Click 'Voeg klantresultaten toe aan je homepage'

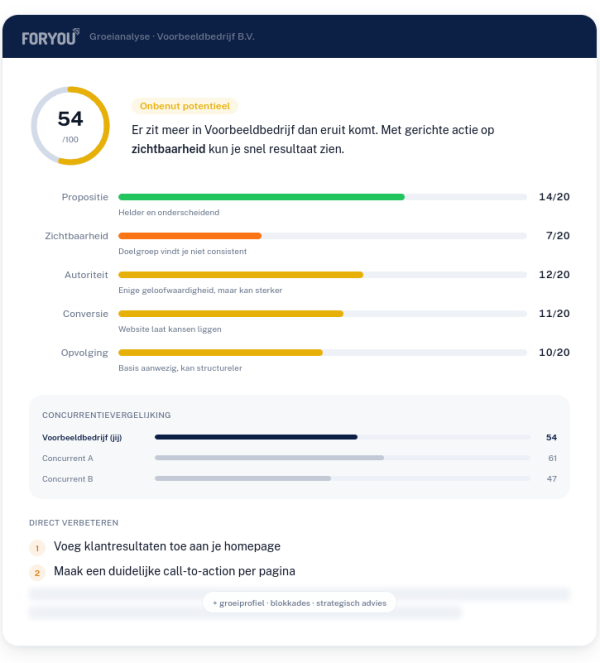coord(166,547)
